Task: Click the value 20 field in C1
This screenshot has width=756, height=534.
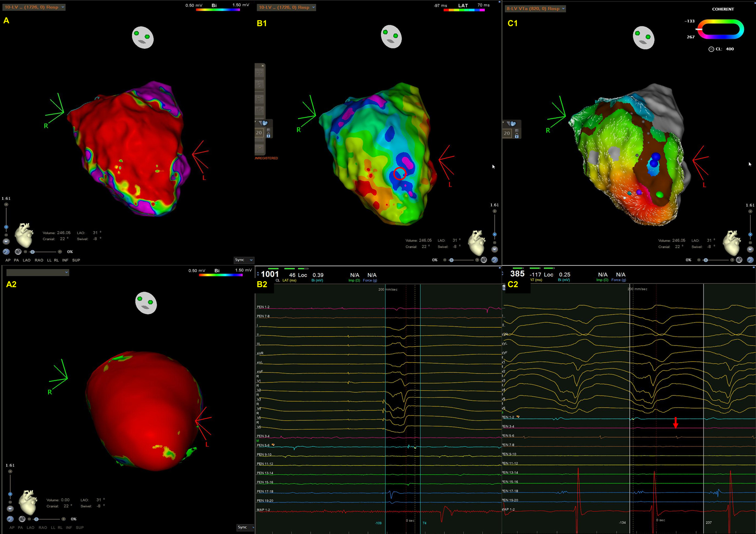Action: 507,133
